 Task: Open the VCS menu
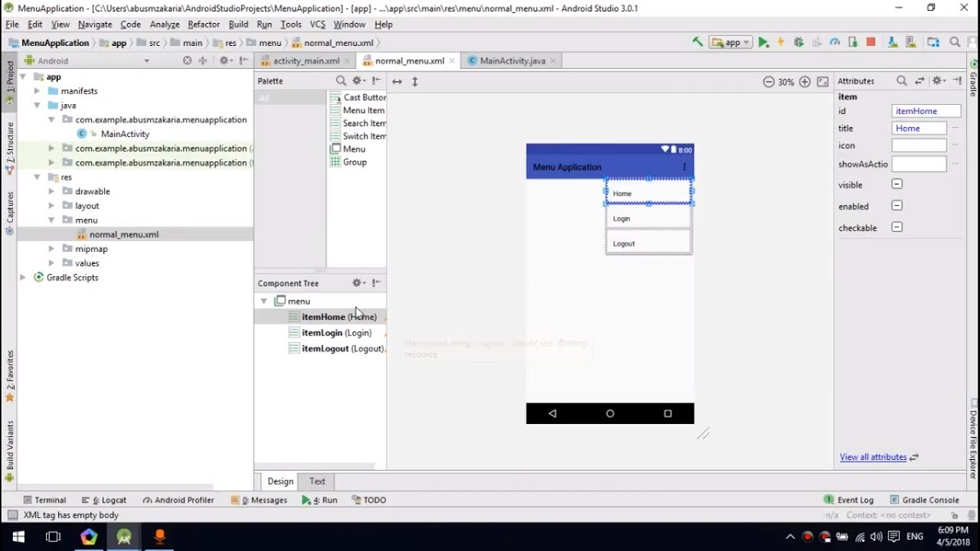point(318,24)
